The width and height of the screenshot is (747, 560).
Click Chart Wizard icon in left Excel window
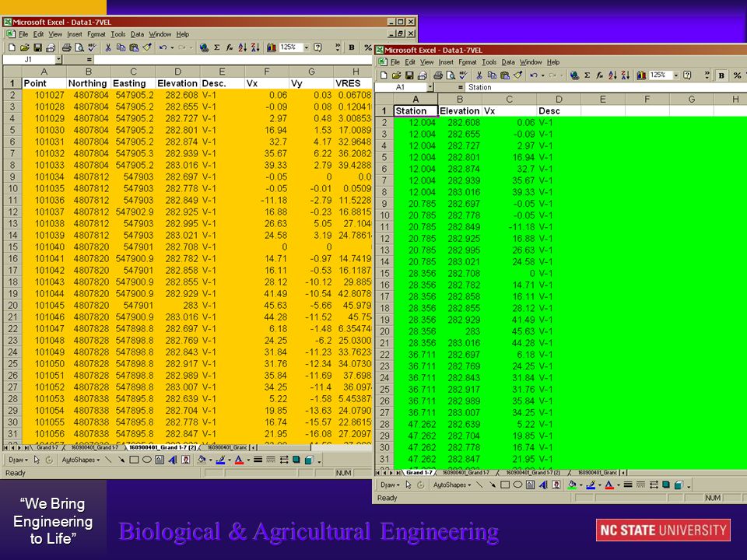coord(272,47)
